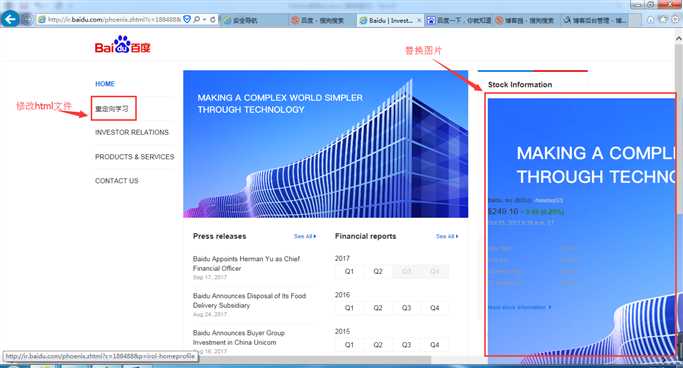Screen dimensions: 683x368
Task: Select Q3 of the 2016 reports
Action: coord(406,308)
